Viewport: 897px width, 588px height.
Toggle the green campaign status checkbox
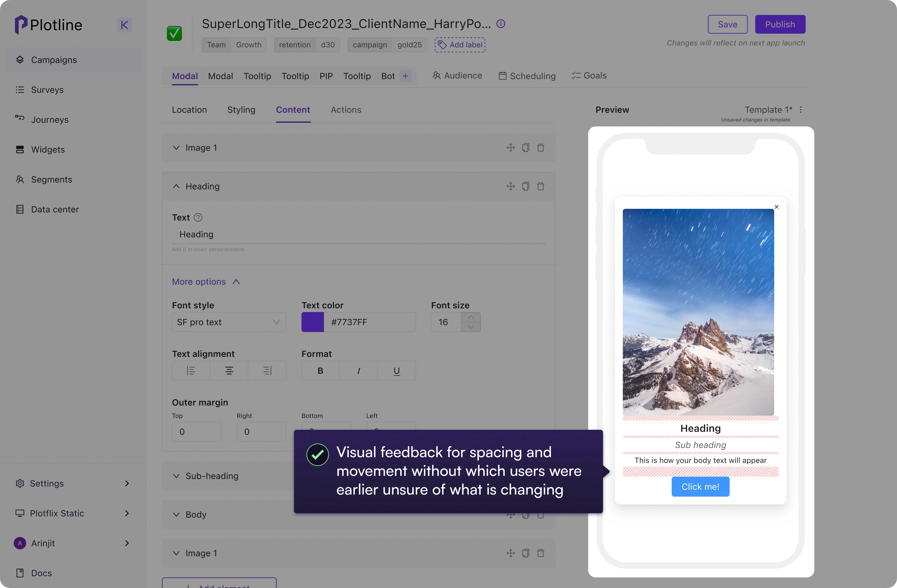tap(174, 34)
